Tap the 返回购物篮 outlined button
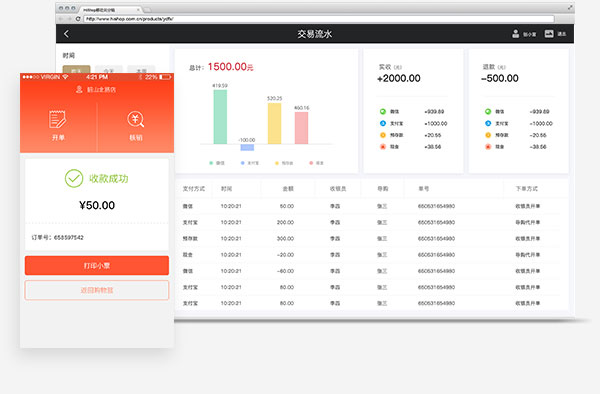Viewport: 600px width, 394px height. 97,290
